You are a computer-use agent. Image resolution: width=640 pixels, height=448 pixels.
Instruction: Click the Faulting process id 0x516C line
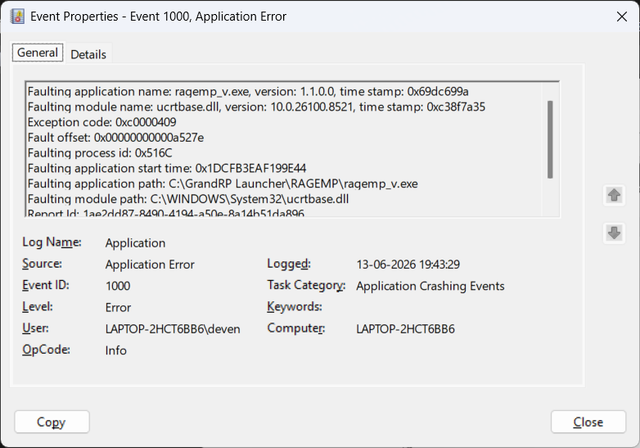(x=100, y=153)
